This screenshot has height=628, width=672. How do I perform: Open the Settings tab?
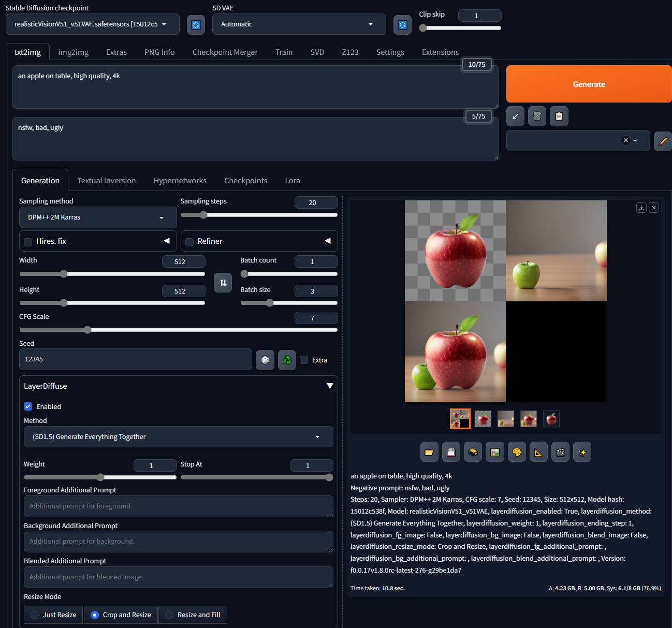(390, 52)
